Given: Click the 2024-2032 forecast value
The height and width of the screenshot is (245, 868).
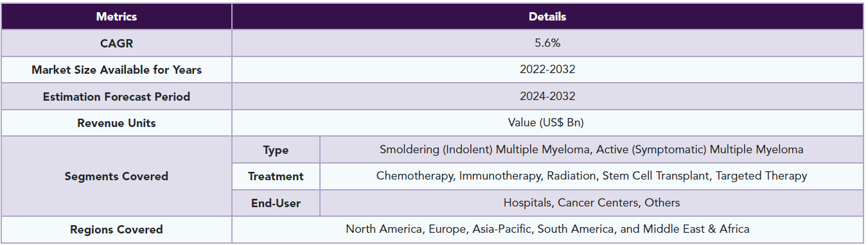Looking at the screenshot, I should coord(547,97).
